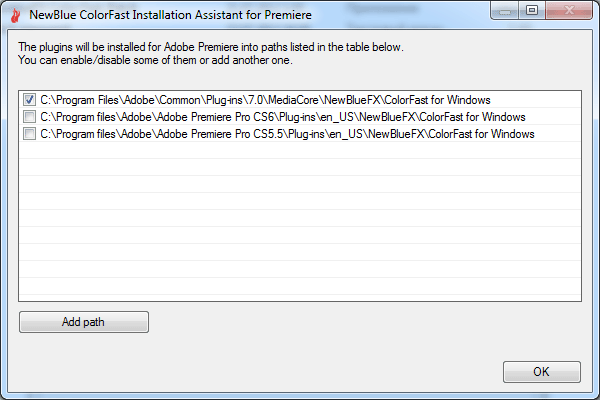Screen dimensions: 600x400
Task: Click the middle empty area of paths list
Action: (300, 218)
